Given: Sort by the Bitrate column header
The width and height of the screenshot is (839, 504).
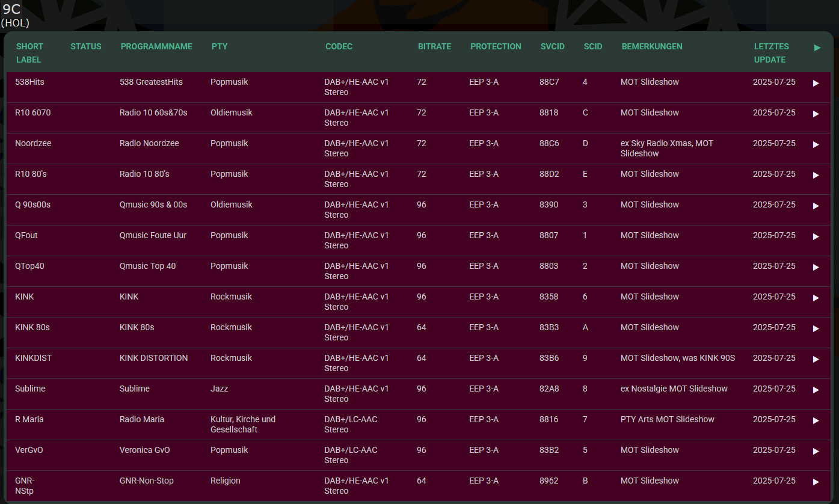Looking at the screenshot, I should [x=434, y=46].
